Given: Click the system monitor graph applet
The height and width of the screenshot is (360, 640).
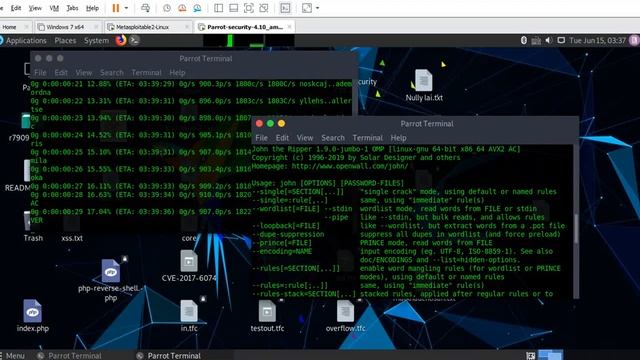Looking at the screenshot, I should [249, 40].
